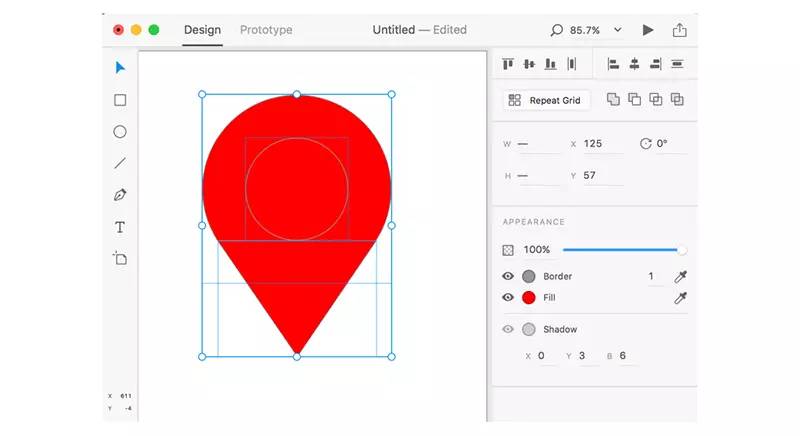Screen dimensions: 800x436
Task: Select the Line tool
Action: [x=120, y=163]
